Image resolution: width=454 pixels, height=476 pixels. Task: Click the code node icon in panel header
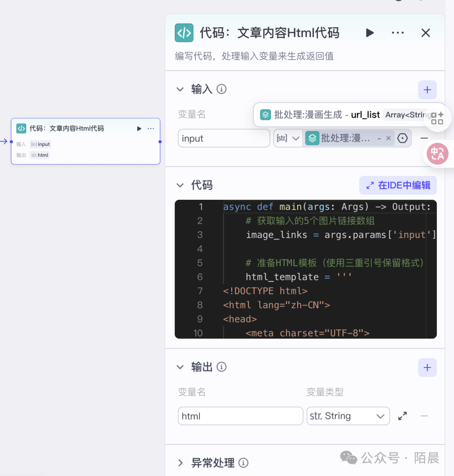[x=184, y=33]
